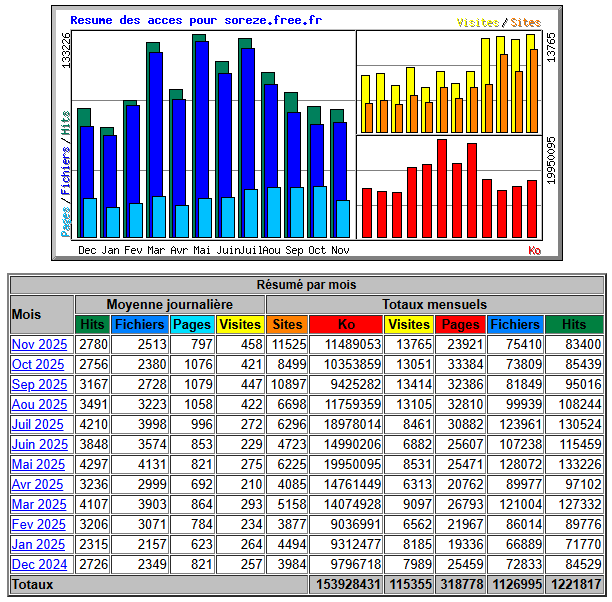
Task: Click the Sep 2025 month link
Action: pos(38,385)
